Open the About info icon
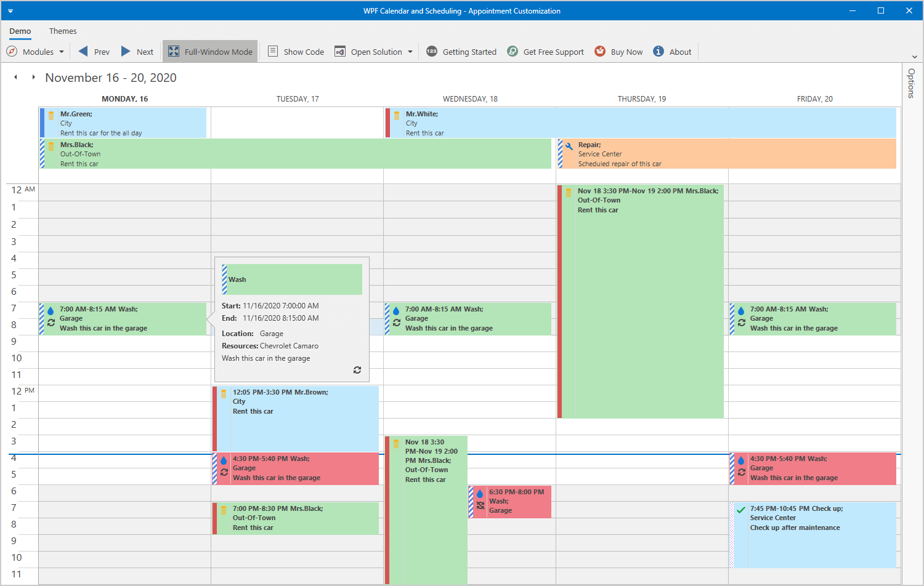This screenshot has height=586, width=924. coord(659,52)
